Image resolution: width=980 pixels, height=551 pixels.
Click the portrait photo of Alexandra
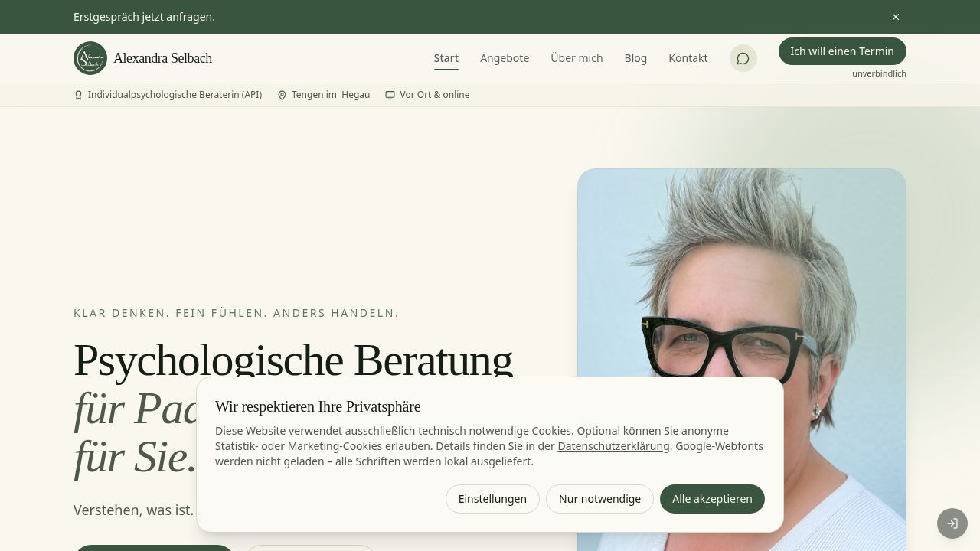click(742, 360)
